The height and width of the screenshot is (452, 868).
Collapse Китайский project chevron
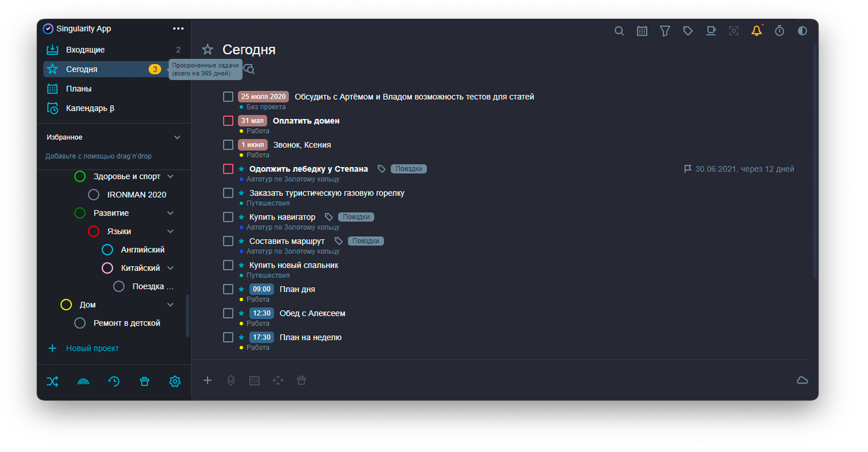click(x=171, y=268)
